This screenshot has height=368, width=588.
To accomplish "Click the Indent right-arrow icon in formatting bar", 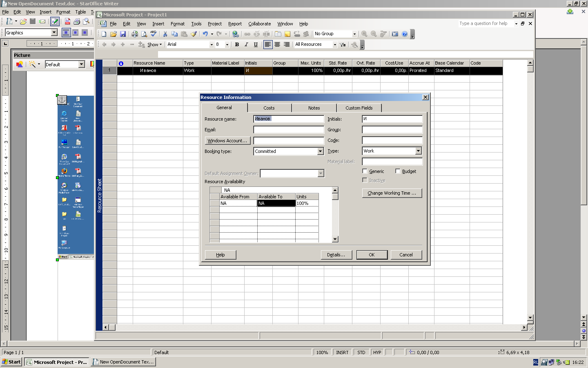I will [114, 45].
